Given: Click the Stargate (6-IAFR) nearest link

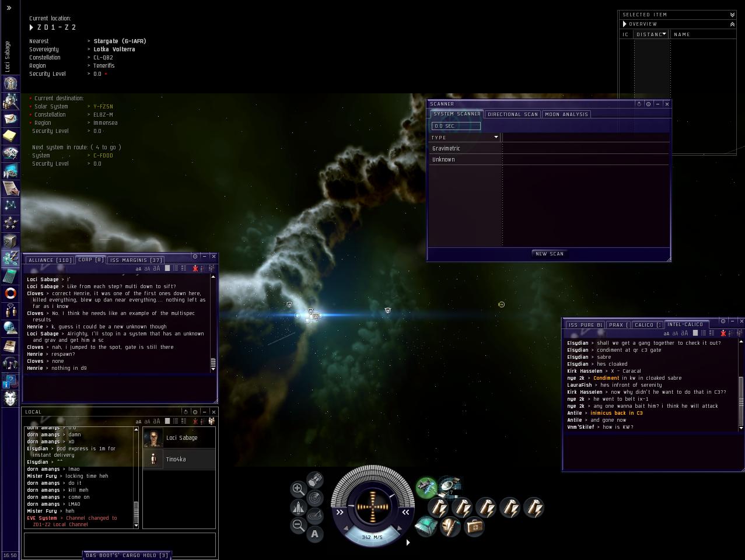Looking at the screenshot, I should [x=120, y=41].
